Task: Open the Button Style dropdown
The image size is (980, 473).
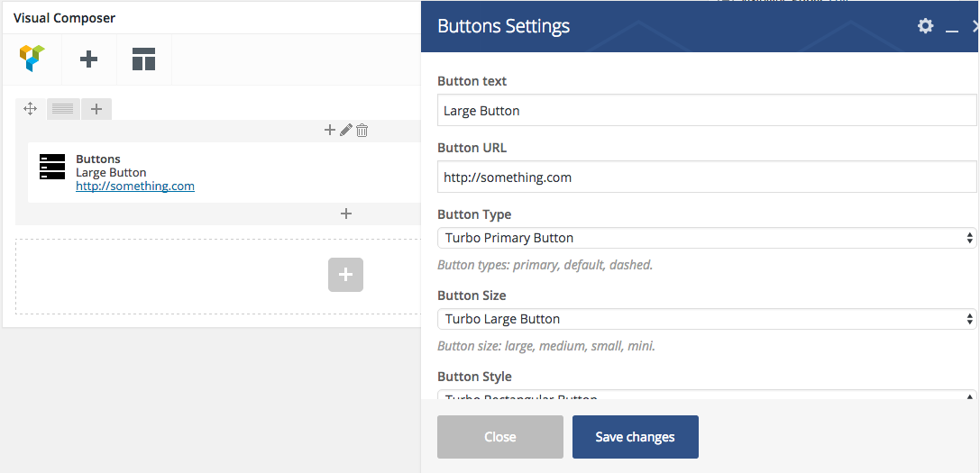Action: click(x=706, y=396)
